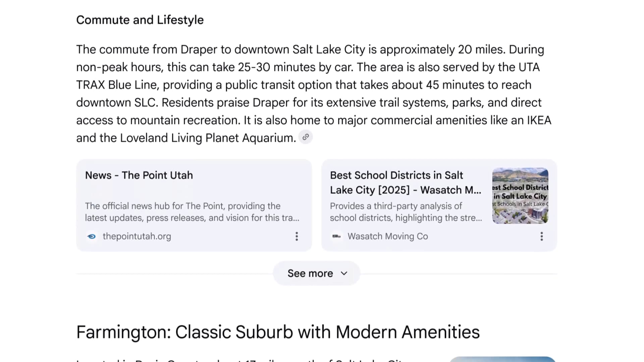Click the Commute and Lifestyle heading
The width and height of the screenshot is (644, 362).
[140, 20]
